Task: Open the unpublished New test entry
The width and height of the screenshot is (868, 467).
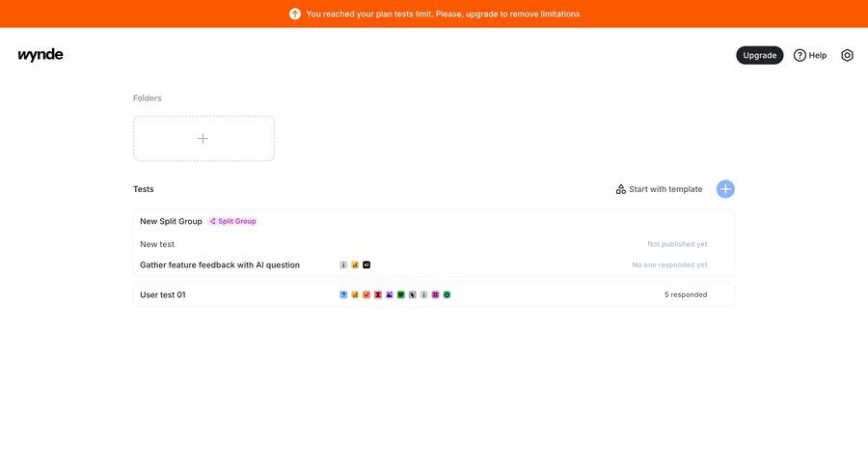Action: coord(157,244)
